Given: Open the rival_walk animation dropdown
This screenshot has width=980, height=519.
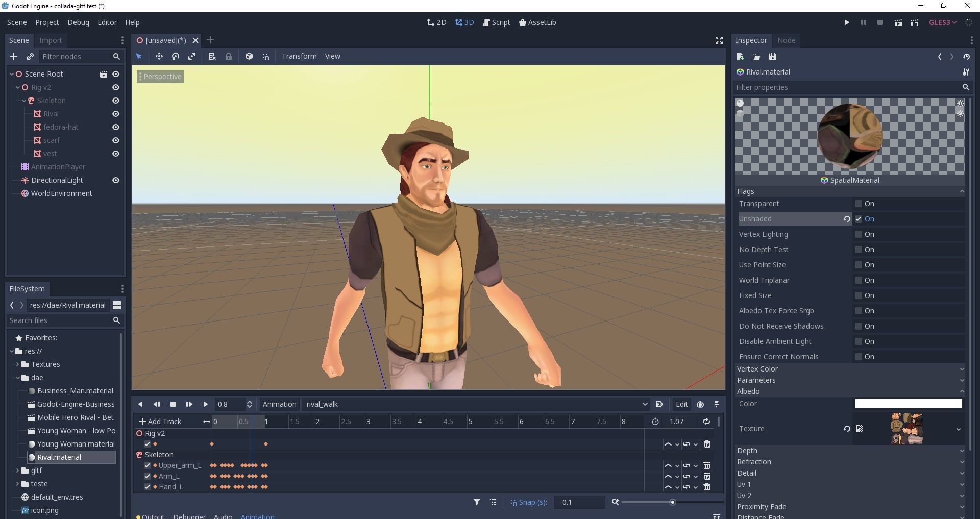Looking at the screenshot, I should click(x=476, y=404).
